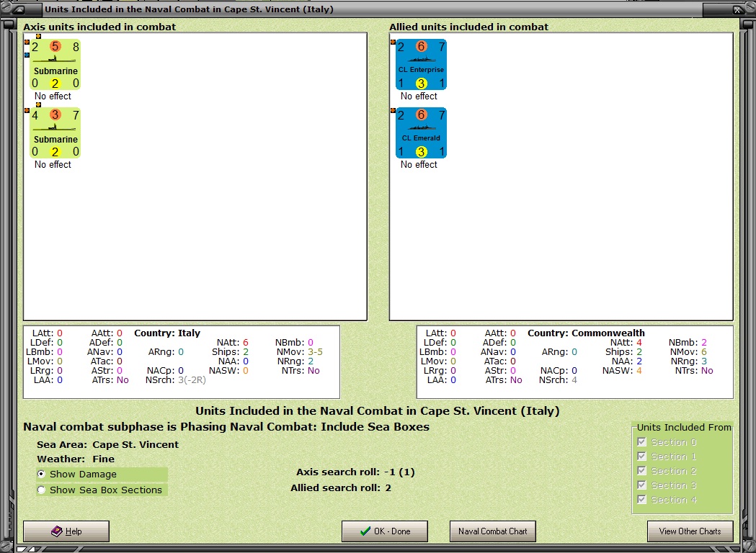Click 'Allied units included in combat' heading
Viewport: 756px width, 553px height.
click(x=469, y=27)
